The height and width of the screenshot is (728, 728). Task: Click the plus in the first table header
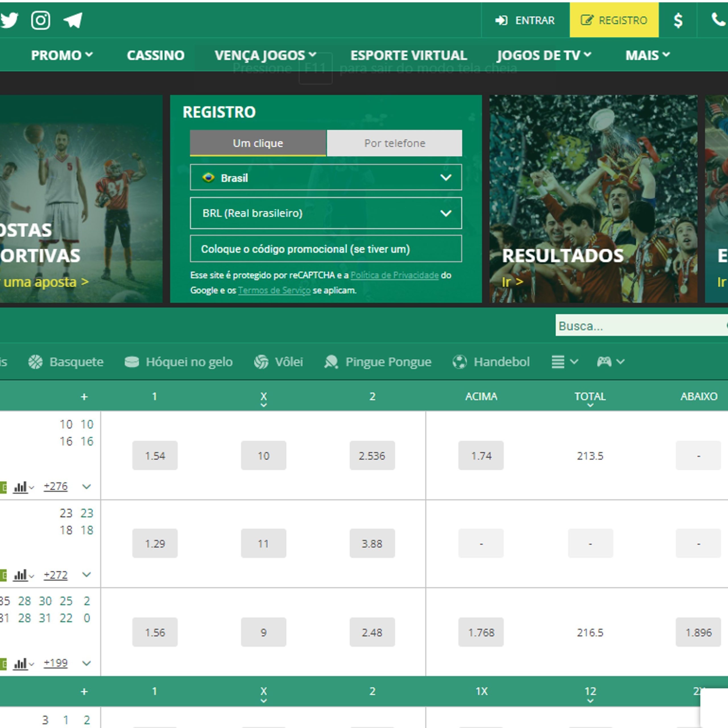[84, 396]
